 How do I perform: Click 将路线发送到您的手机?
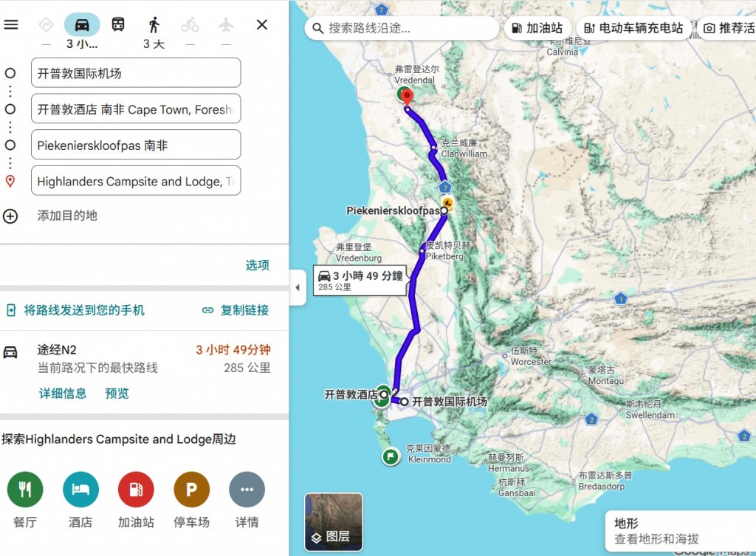[x=75, y=310]
